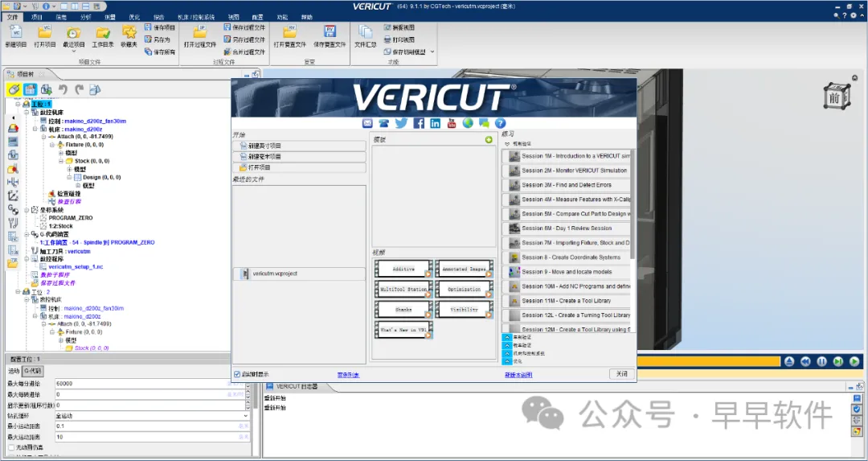
Task: Click the 收藏夹 favorites star folder
Action: pyautogui.click(x=129, y=32)
